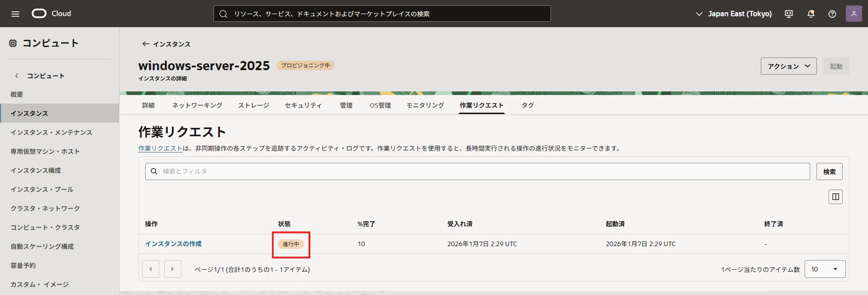
Task: Click the 検索 button
Action: 829,171
